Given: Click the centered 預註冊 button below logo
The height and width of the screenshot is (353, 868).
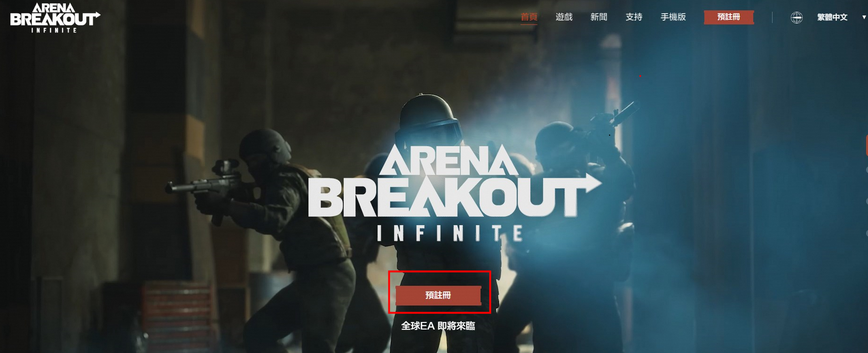Looking at the screenshot, I should click(438, 295).
